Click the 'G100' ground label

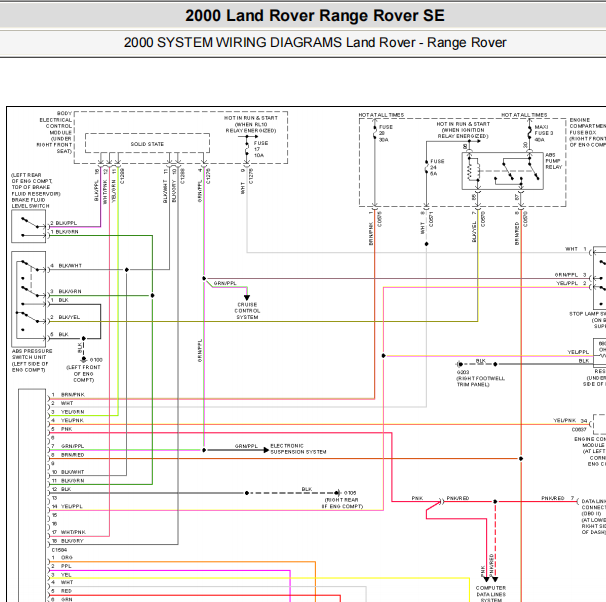point(96,360)
